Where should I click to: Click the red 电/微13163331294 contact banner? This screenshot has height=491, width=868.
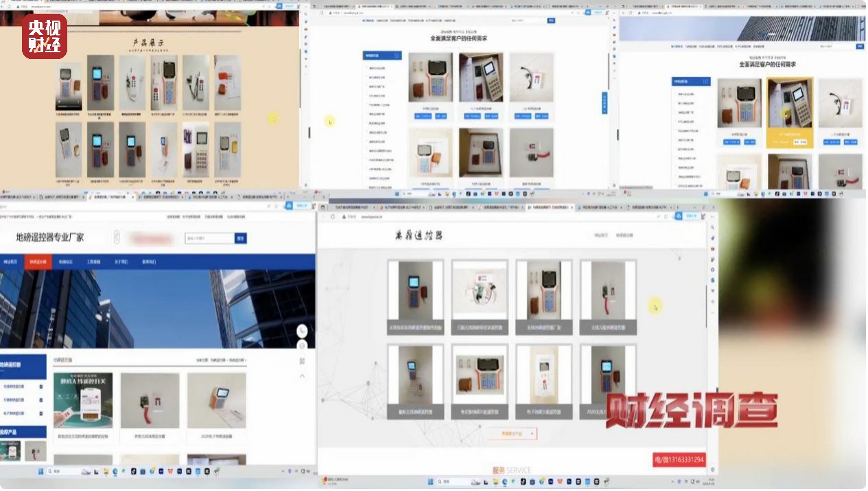(x=678, y=458)
